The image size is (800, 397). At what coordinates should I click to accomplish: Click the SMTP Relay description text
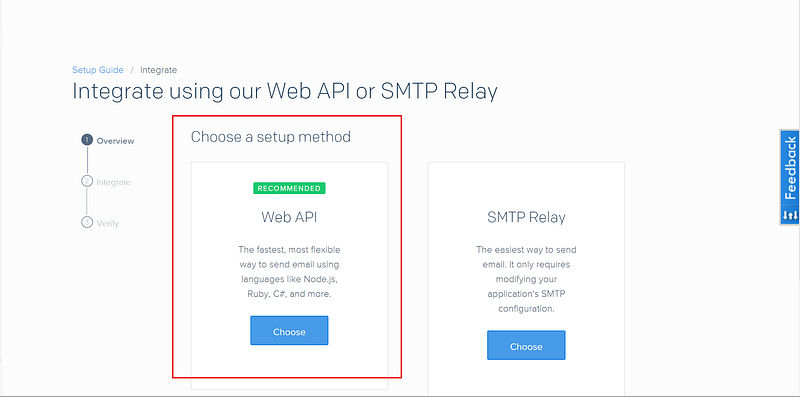526,279
